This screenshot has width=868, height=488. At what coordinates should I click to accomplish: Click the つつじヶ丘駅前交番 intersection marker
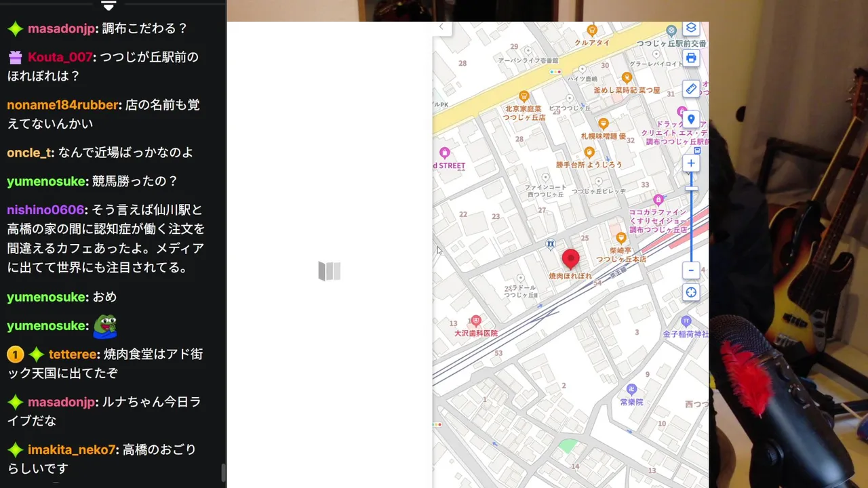[x=671, y=30]
